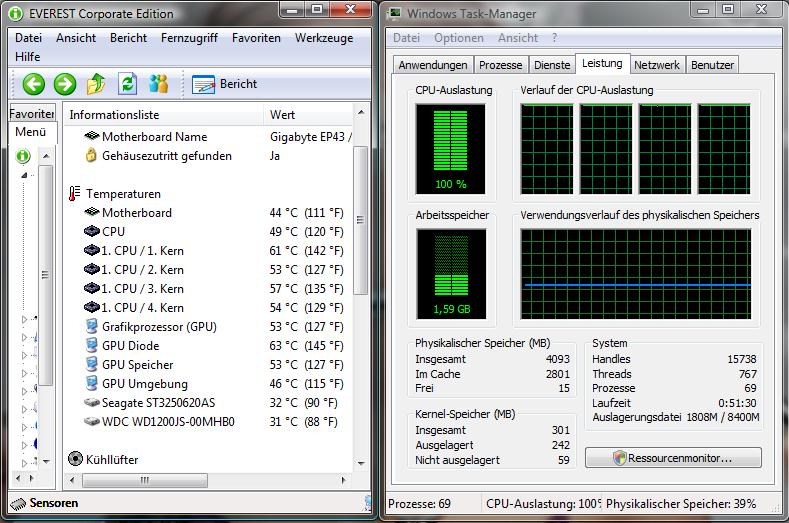Screen dimensions: 789x523
Task: Click the monitor icon beside GPU Diode
Action: point(92,345)
